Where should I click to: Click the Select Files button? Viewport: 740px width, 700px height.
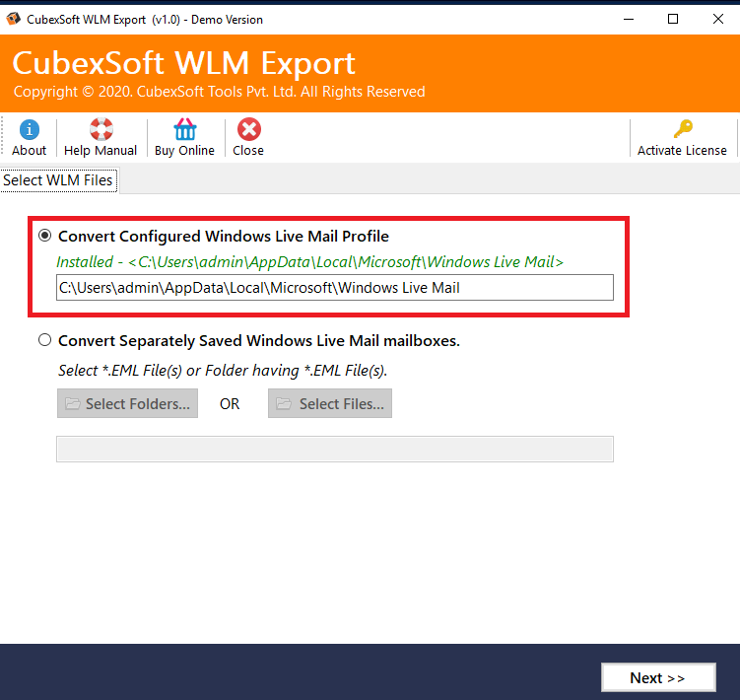tap(330, 404)
